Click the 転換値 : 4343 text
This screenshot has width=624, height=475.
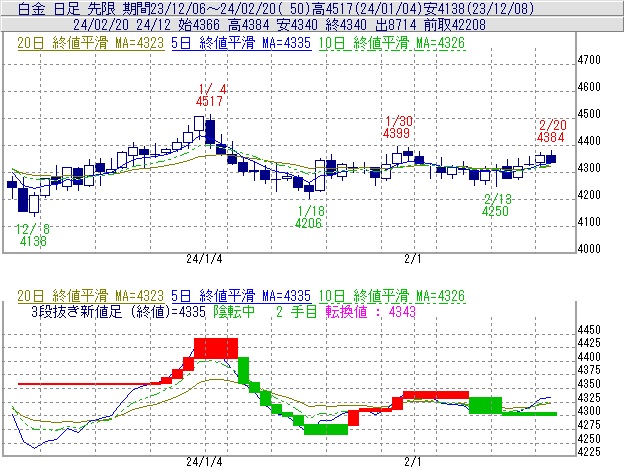click(x=370, y=311)
